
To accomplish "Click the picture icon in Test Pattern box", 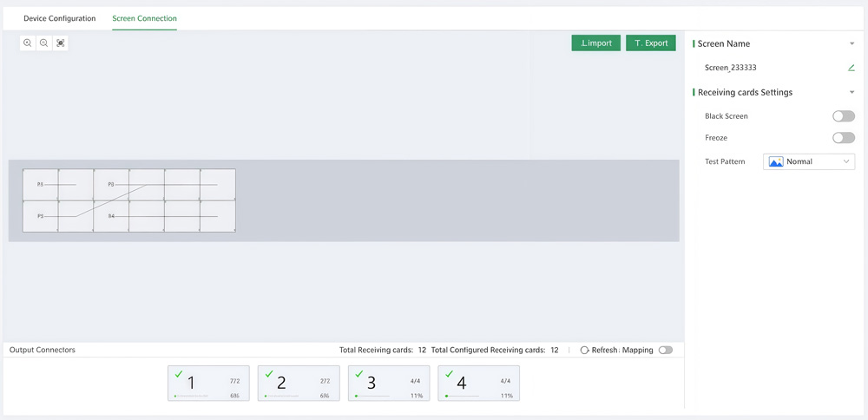I will (776, 161).
